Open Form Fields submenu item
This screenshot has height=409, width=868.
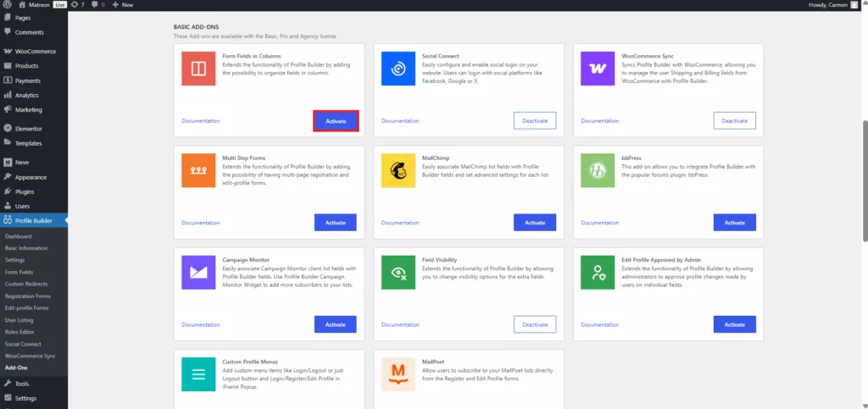click(x=19, y=272)
